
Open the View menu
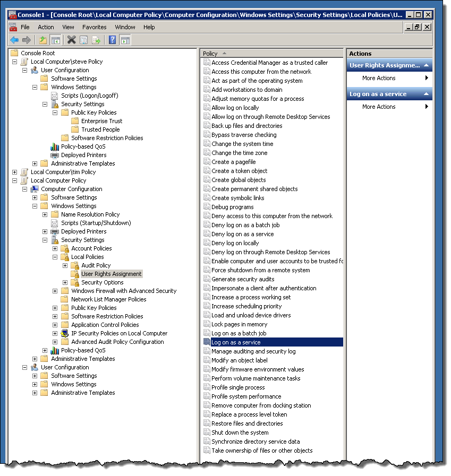68,27
